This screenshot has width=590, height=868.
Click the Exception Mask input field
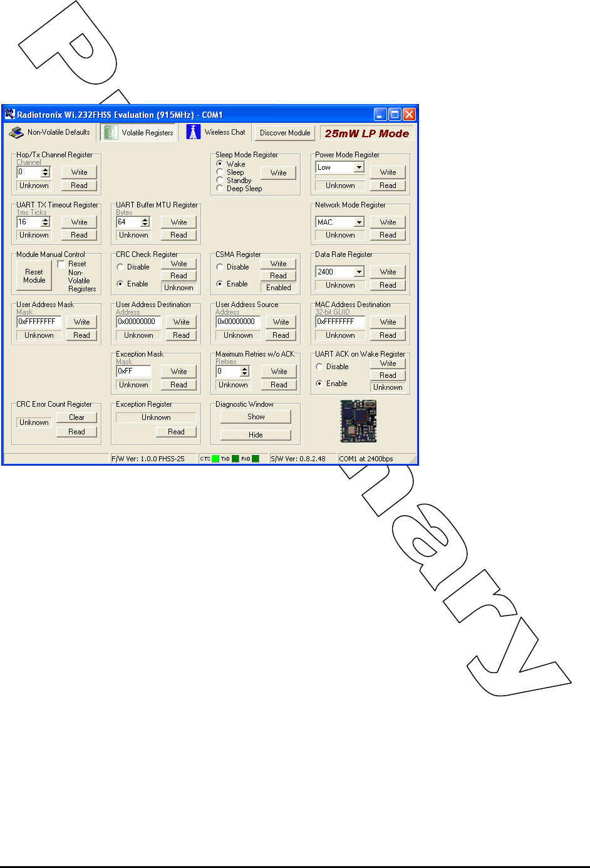coord(133,371)
